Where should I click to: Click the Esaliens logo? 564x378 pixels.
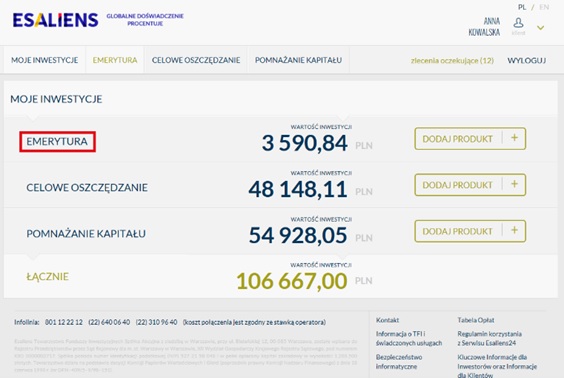[x=55, y=20]
